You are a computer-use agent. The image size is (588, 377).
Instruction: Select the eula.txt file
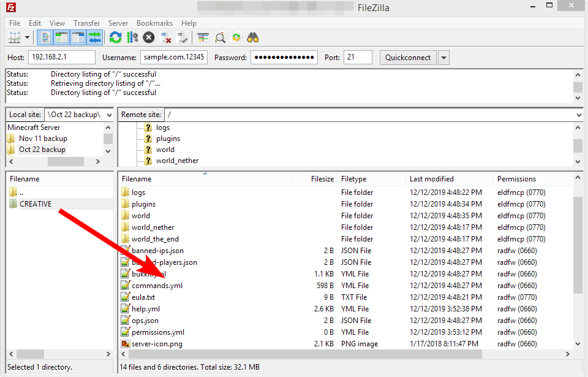click(143, 297)
